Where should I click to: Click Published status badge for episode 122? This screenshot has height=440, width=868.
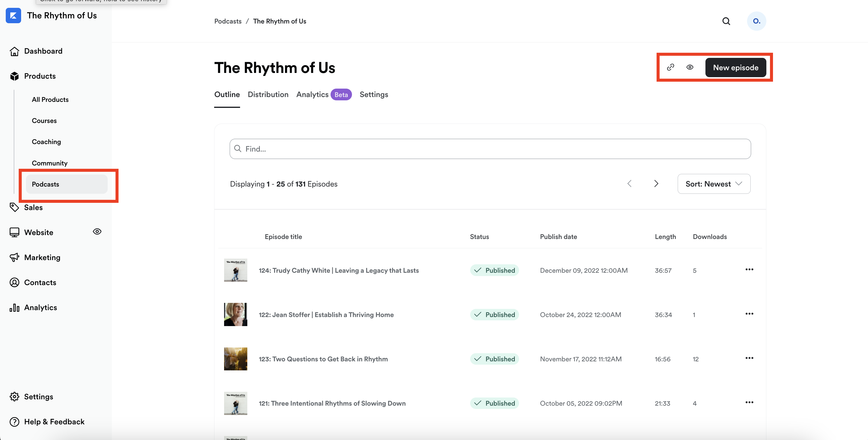pos(494,315)
